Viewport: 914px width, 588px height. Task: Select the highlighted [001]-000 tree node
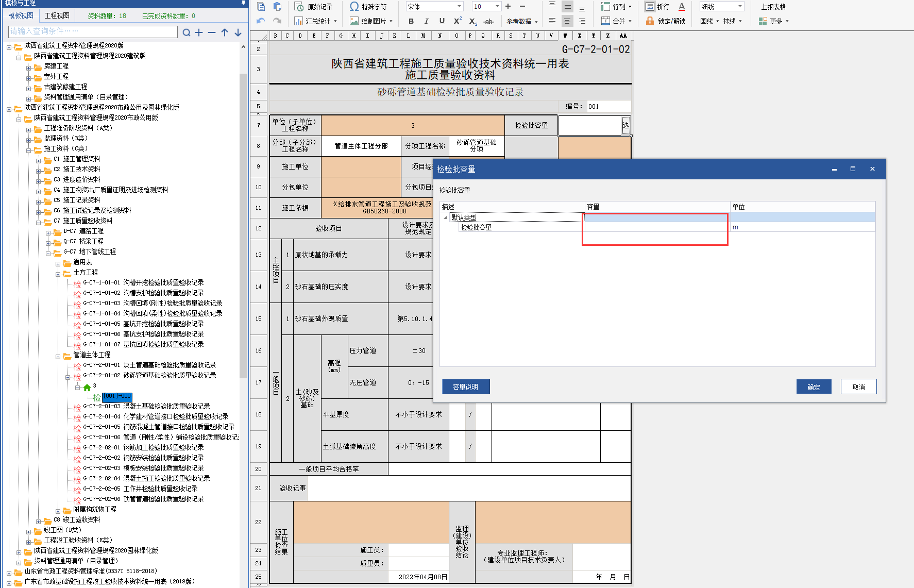coord(117,396)
